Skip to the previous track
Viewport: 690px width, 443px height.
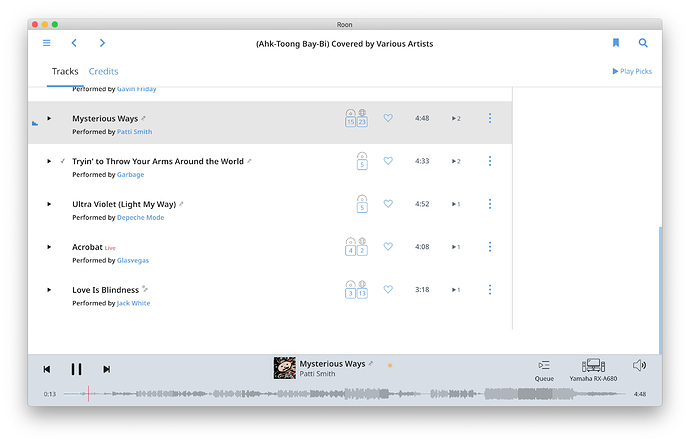tap(47, 369)
